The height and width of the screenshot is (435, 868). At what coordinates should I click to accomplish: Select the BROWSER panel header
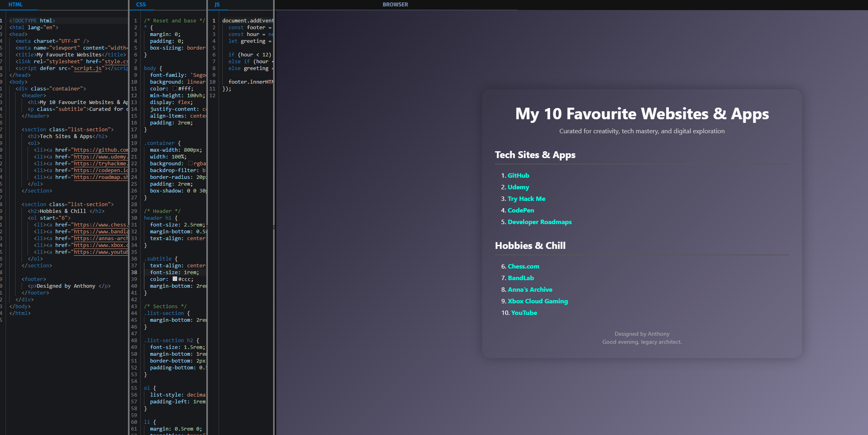click(x=395, y=4)
